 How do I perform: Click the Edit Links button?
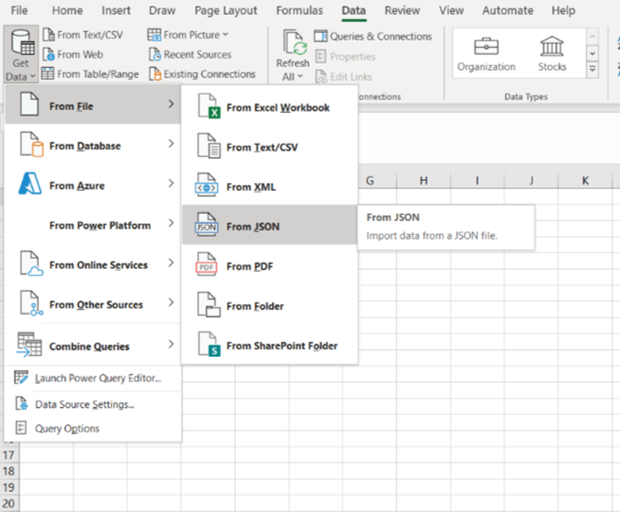(x=344, y=76)
